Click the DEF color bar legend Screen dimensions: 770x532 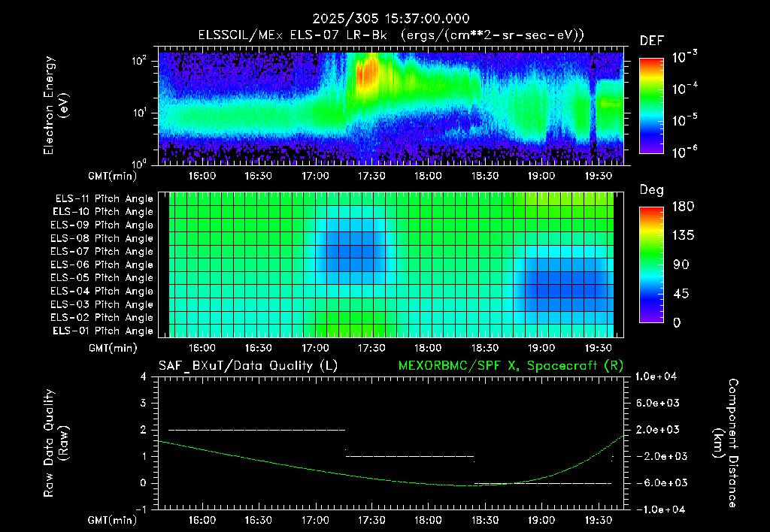(651, 105)
